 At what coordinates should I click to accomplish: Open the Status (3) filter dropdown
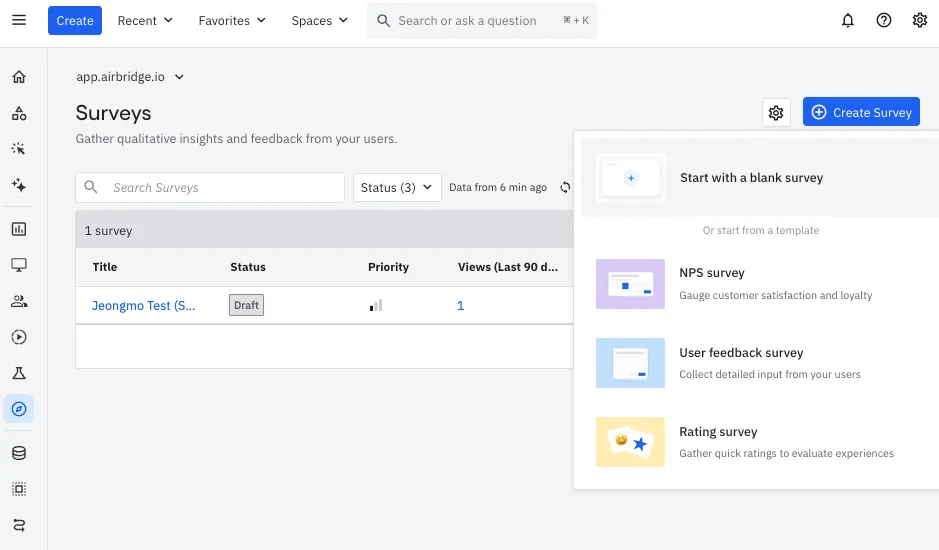click(x=397, y=188)
